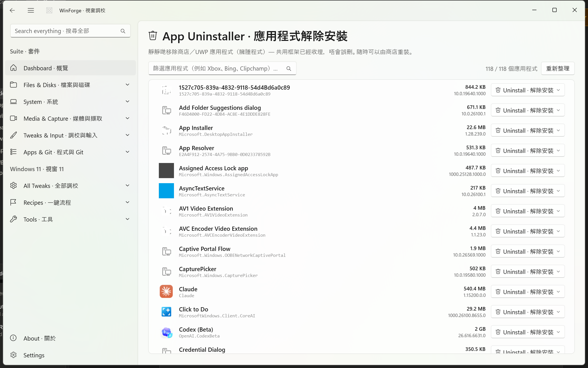Click the Dashboard home icon

coord(13,68)
